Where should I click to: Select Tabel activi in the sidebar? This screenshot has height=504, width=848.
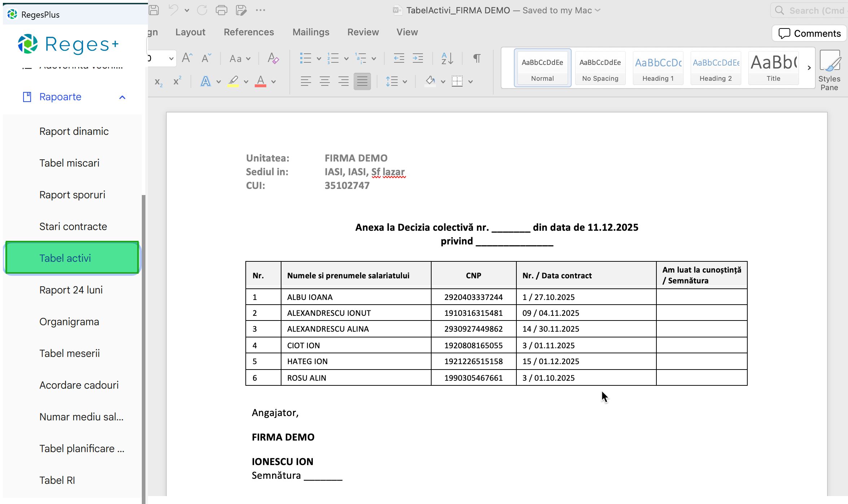pos(71,258)
